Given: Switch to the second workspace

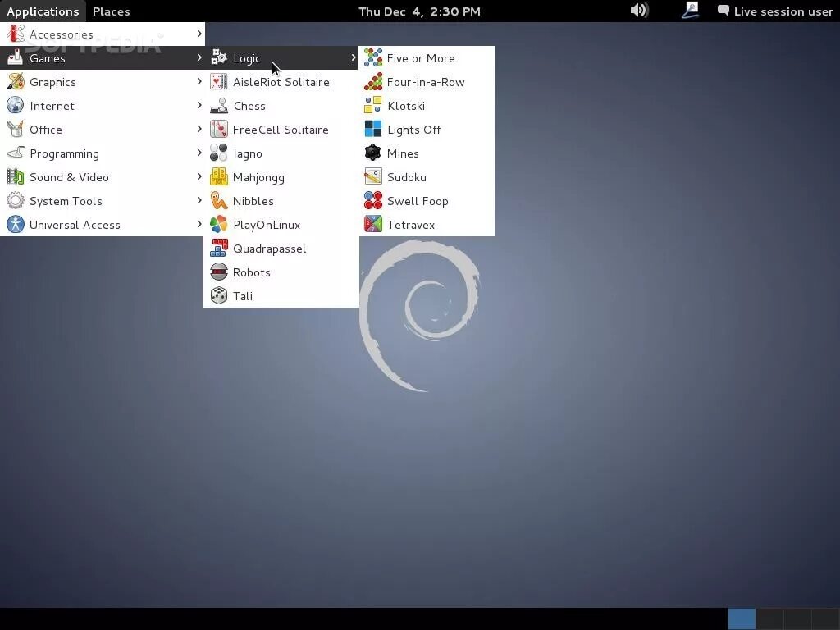Looking at the screenshot, I should coord(769,619).
